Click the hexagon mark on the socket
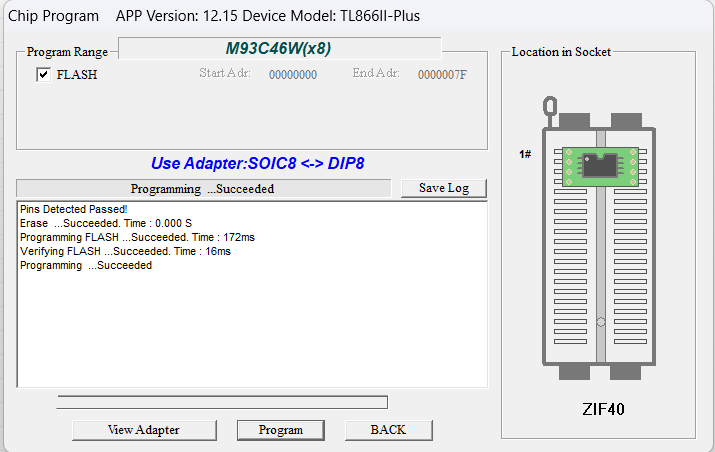Viewport: 715px width, 452px height. (599, 323)
